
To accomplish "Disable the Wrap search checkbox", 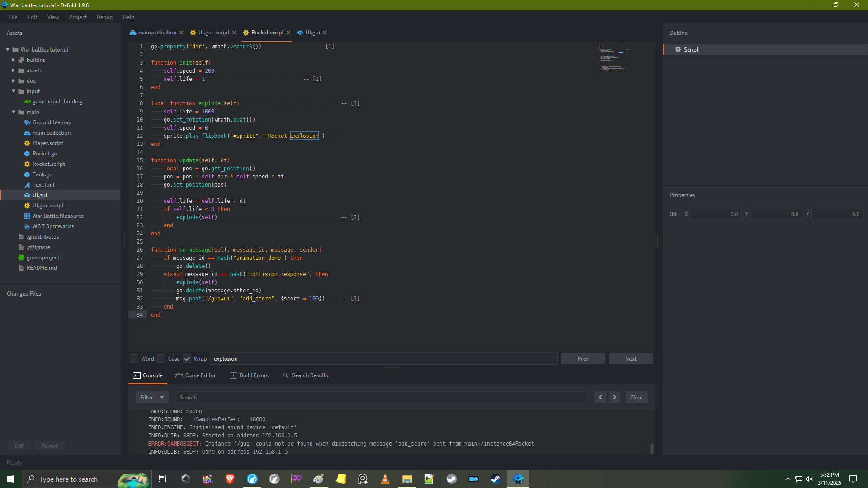I will pyautogui.click(x=187, y=359).
